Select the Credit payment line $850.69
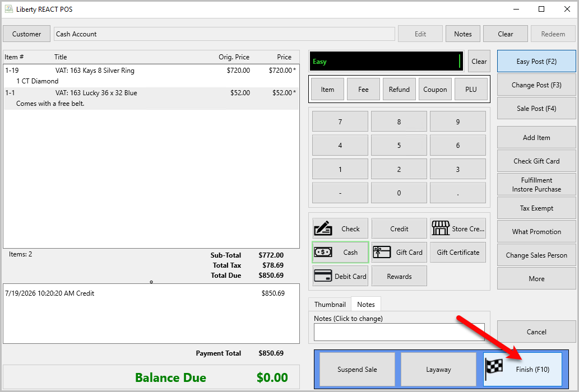 (151, 293)
